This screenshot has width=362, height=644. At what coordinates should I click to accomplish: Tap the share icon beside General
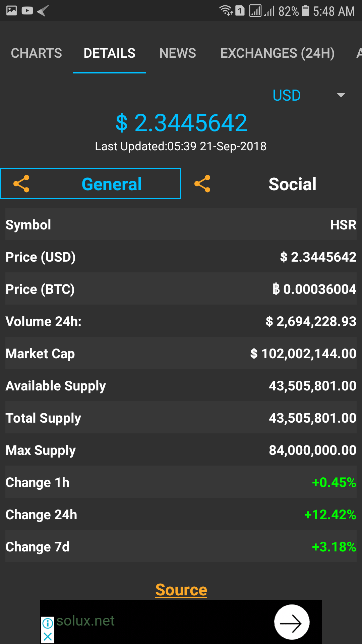pyautogui.click(x=21, y=184)
